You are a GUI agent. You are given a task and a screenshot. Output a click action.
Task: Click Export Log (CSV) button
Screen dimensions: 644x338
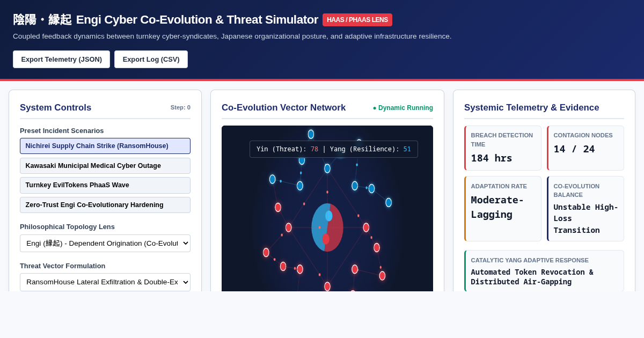tap(151, 59)
